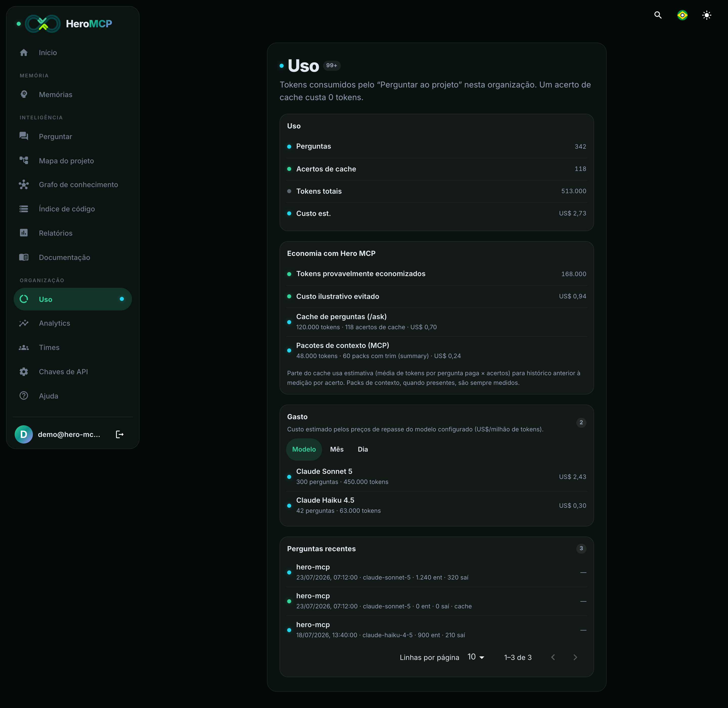Click the Índice de código storage icon

[x=24, y=209]
